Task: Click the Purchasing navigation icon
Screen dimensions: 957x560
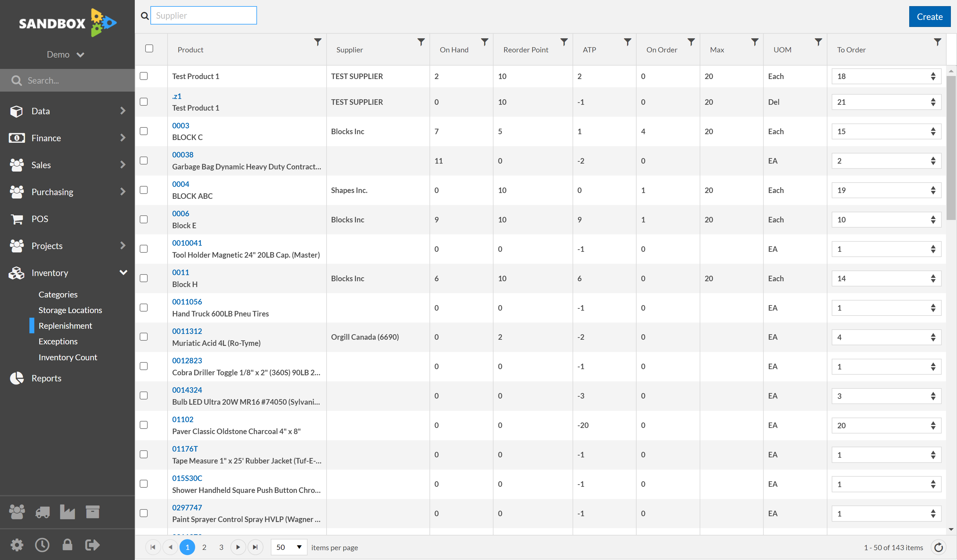Action: (x=18, y=192)
